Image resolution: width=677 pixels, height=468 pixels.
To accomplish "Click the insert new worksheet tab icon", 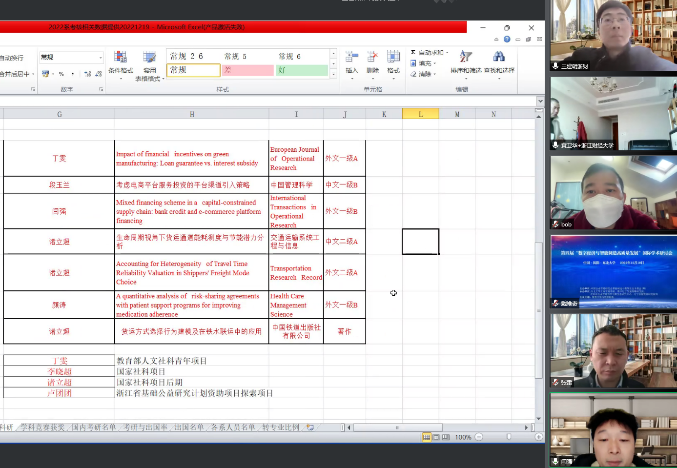I will 311,427.
